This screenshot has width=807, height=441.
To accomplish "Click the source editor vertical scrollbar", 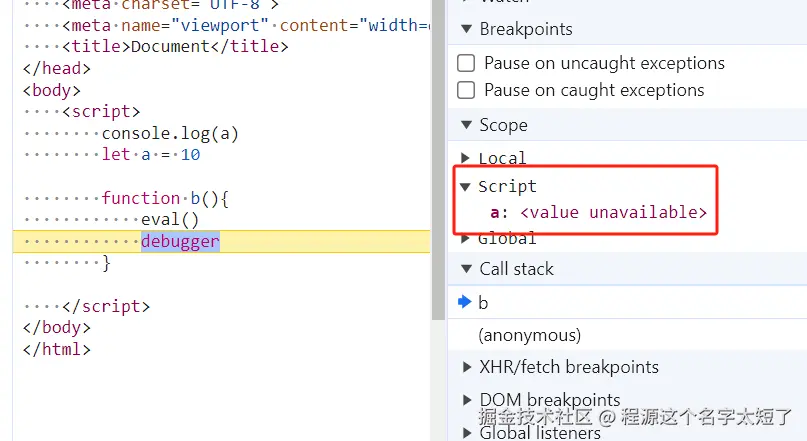I will (x=438, y=160).
